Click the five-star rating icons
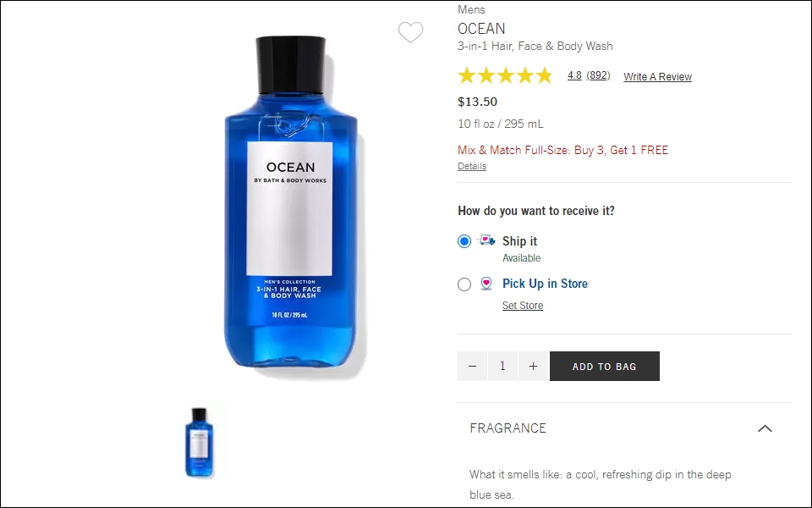The image size is (812, 508). (506, 75)
